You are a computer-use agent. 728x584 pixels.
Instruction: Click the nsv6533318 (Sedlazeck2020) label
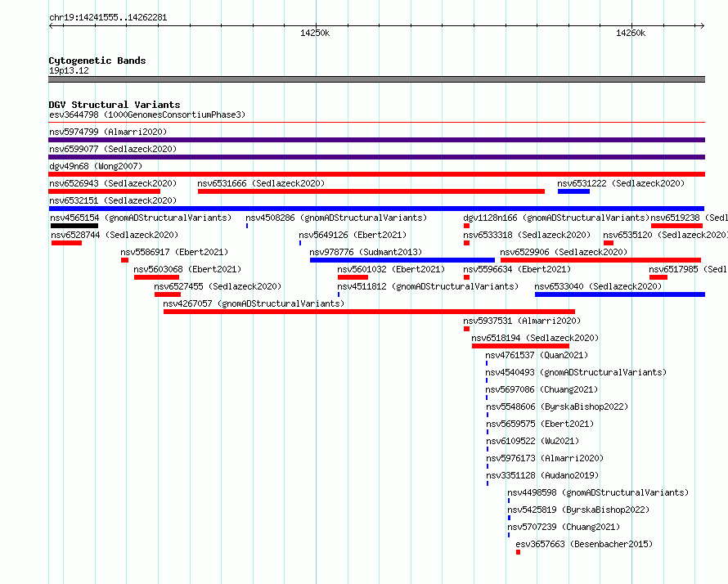click(x=527, y=235)
